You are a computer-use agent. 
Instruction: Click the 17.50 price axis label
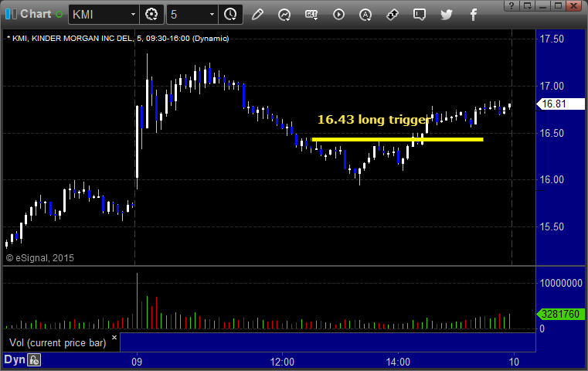click(552, 39)
